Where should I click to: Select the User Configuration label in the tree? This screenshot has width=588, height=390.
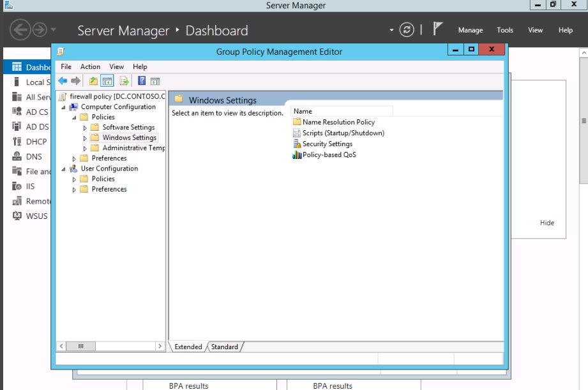tap(110, 169)
